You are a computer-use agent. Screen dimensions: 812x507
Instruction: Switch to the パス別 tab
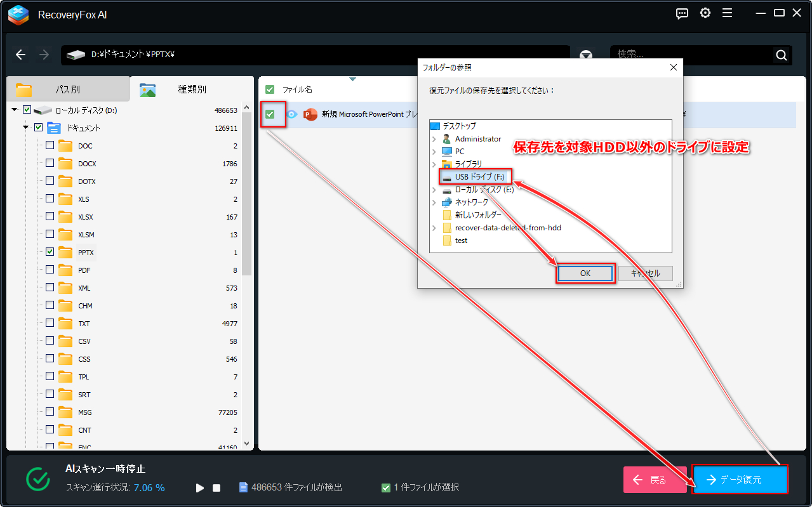pyautogui.click(x=67, y=89)
